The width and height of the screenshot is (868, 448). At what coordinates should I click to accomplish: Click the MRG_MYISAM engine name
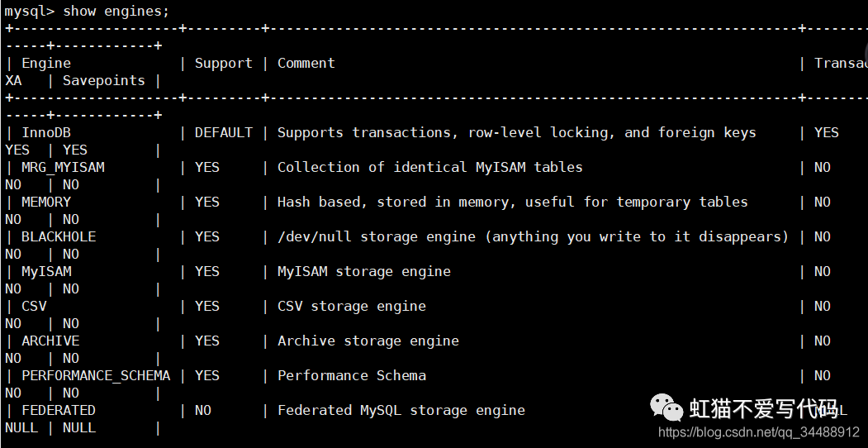[x=63, y=168]
